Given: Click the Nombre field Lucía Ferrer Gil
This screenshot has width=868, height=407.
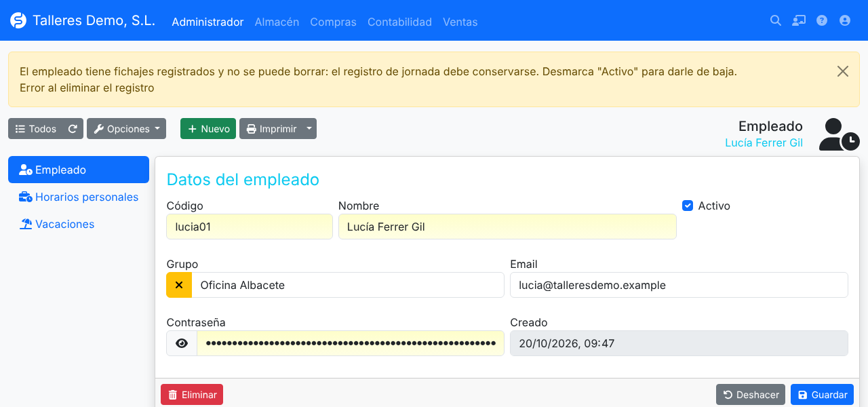Looking at the screenshot, I should point(507,227).
